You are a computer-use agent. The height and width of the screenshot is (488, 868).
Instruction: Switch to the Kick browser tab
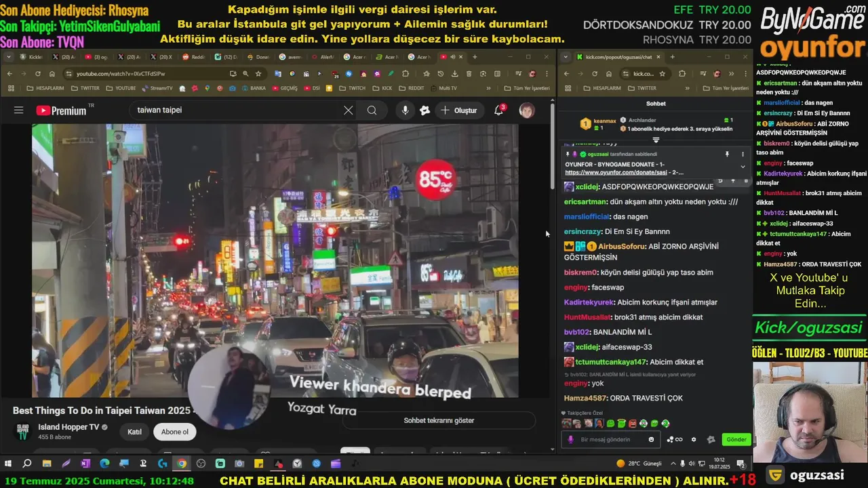point(32,57)
